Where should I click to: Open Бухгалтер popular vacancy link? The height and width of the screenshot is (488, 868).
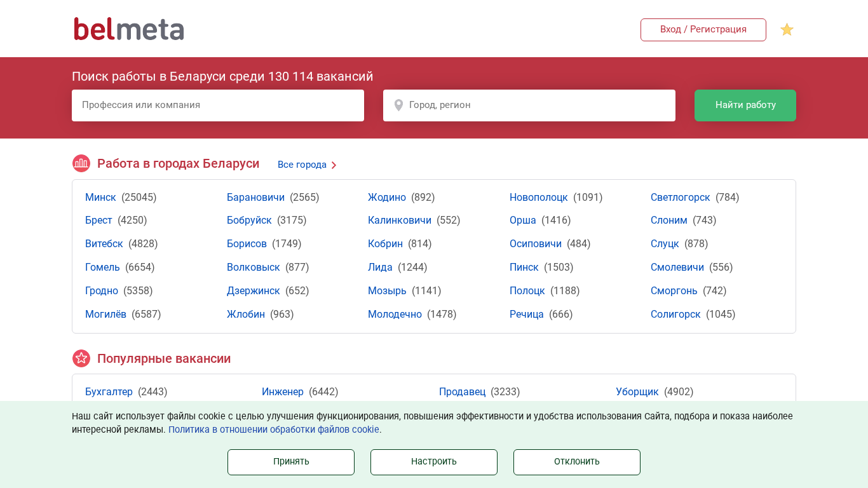coord(109,392)
